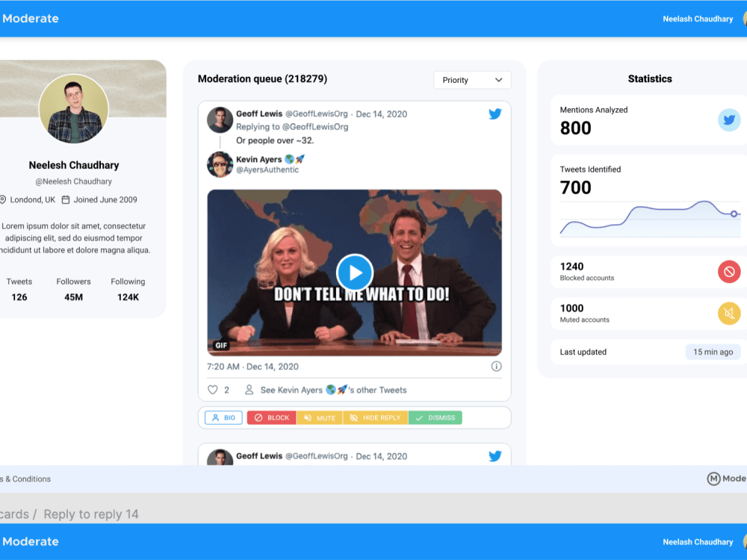747x560 pixels.
Task: Click the yellow Muted accounts icon
Action: [x=729, y=314]
